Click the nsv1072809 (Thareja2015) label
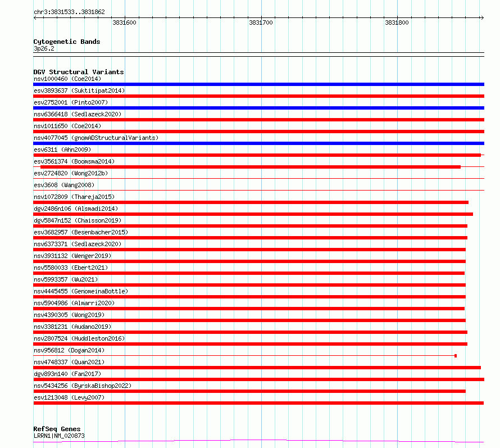The width and height of the screenshot is (500, 448). pyautogui.click(x=74, y=197)
